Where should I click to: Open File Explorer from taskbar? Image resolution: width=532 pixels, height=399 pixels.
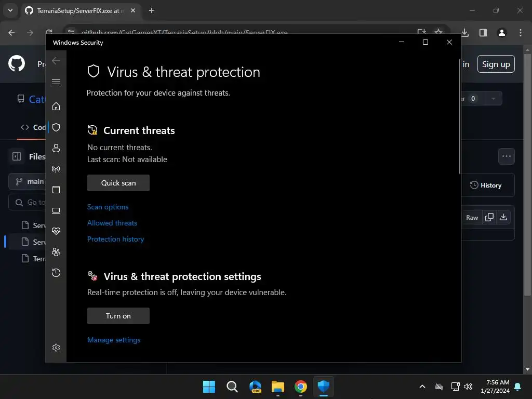(278, 387)
